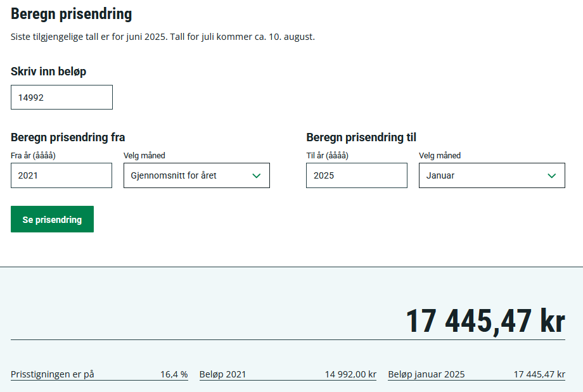
Task: Click the 'Fra år (åååå)' label
Action: coord(33,155)
